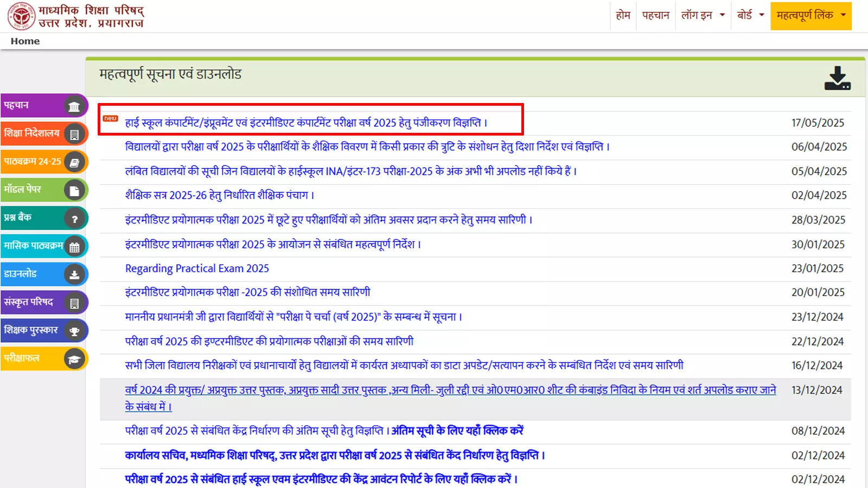The height and width of the screenshot is (488, 868).
Task: Click the large download icon in panel header
Action: [838, 78]
